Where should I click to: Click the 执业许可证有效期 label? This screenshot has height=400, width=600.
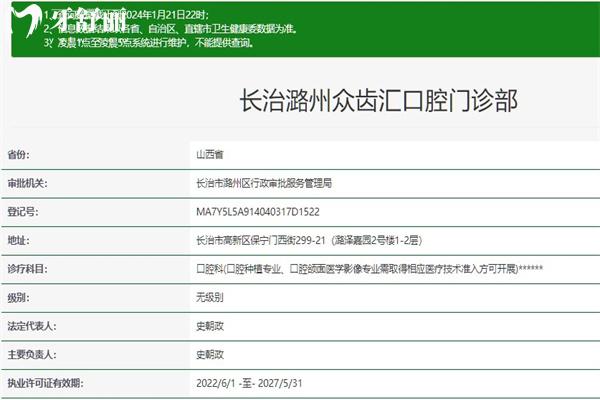(45, 383)
